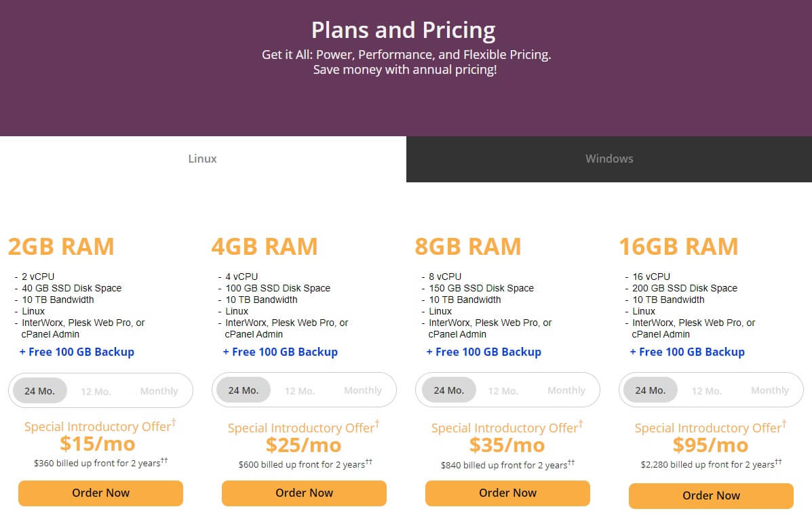The height and width of the screenshot is (530, 812).
Task: Switch to the Windows plans tab
Action: click(x=609, y=159)
